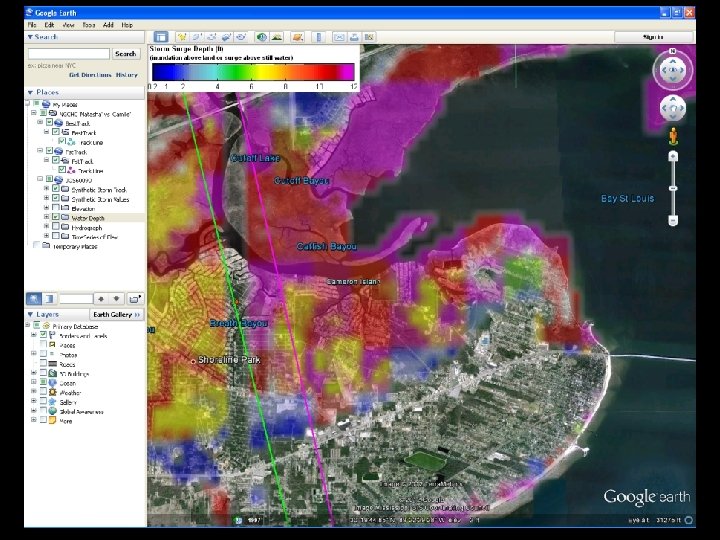Click the Shoreline Park placemark on map
Image resolution: width=720 pixels, height=540 pixels.
pos(193,361)
